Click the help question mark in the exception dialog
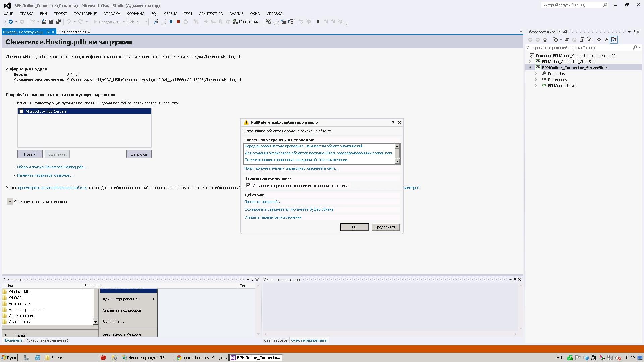The height and width of the screenshot is (362, 644). click(393, 123)
